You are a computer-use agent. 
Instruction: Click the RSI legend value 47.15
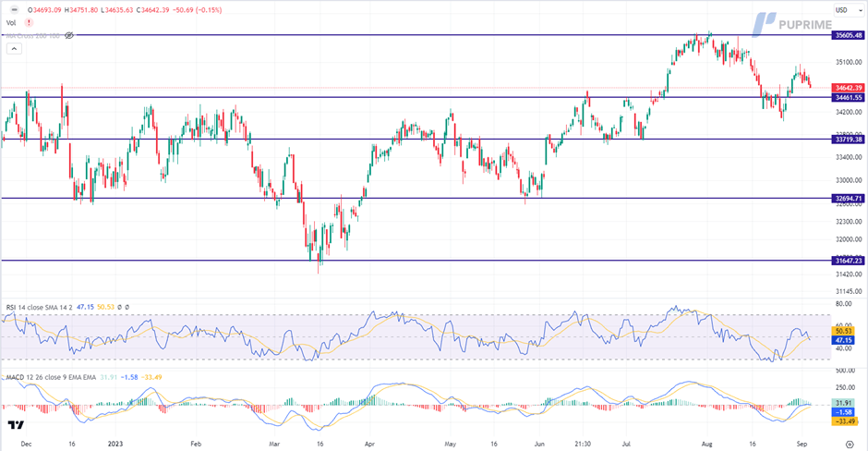(85, 307)
